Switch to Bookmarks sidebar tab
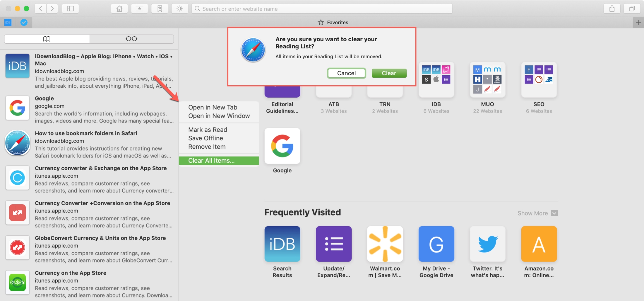Viewport: 644px width, 301px height. (x=47, y=39)
